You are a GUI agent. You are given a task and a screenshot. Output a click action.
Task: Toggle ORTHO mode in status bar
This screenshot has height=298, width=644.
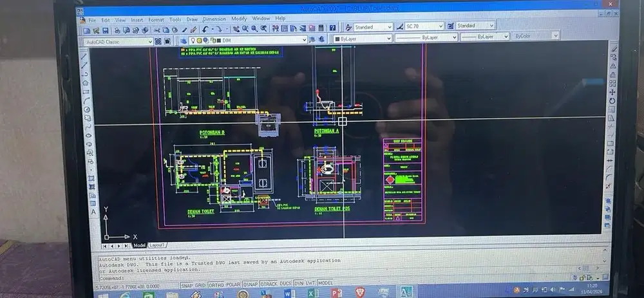tap(216, 284)
